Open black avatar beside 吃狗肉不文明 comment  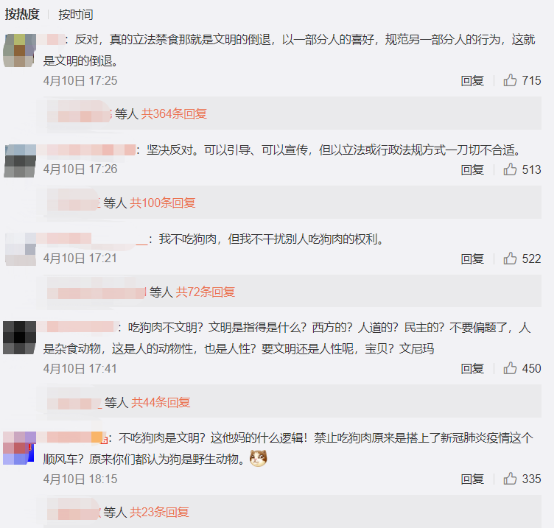pos(20,338)
